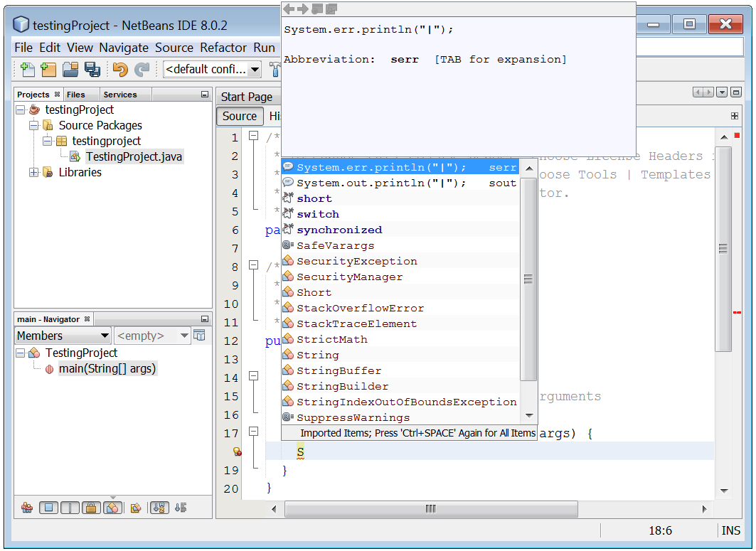This screenshot has width=756, height=551.
Task: Toggle Sort by Name A-Z button
Action: click(159, 508)
